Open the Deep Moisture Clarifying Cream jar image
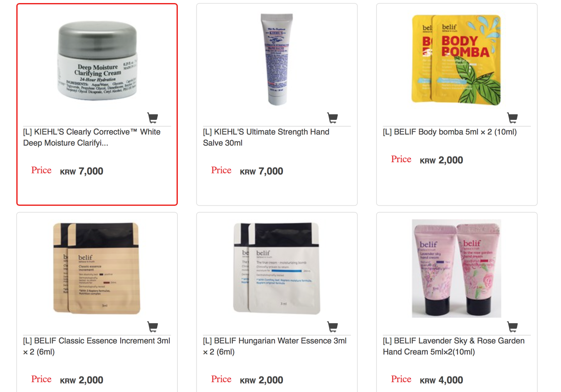 tap(97, 61)
